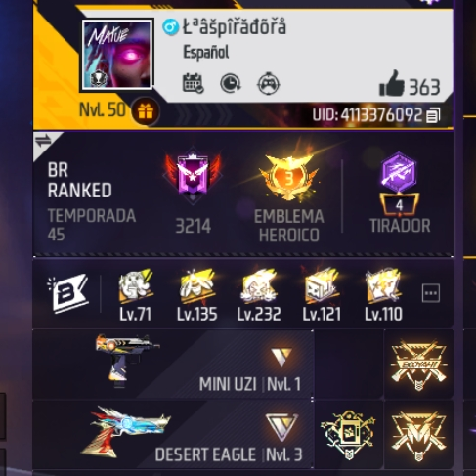Open the Tirador level 4 badge
This screenshot has width=476, height=476.
[x=400, y=193]
